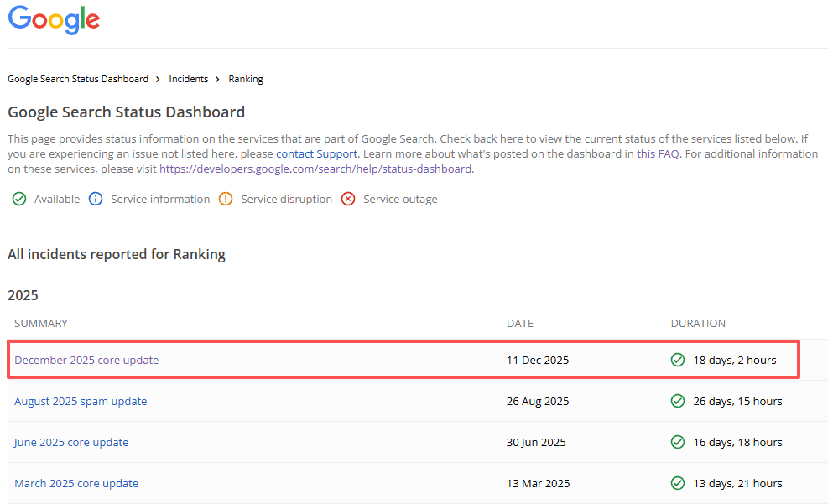This screenshot has height=504, width=833.
Task: Click the Google logo
Action: coord(54,20)
